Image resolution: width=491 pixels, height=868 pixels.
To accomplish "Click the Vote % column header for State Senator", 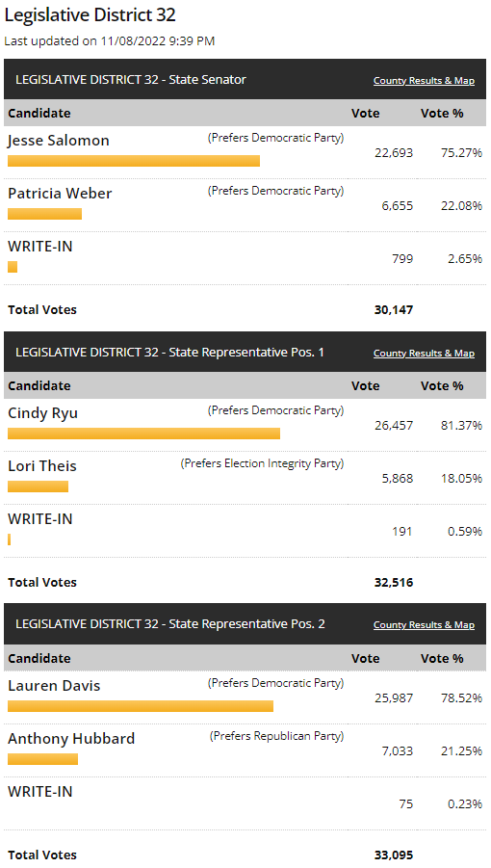I will tap(442, 114).
